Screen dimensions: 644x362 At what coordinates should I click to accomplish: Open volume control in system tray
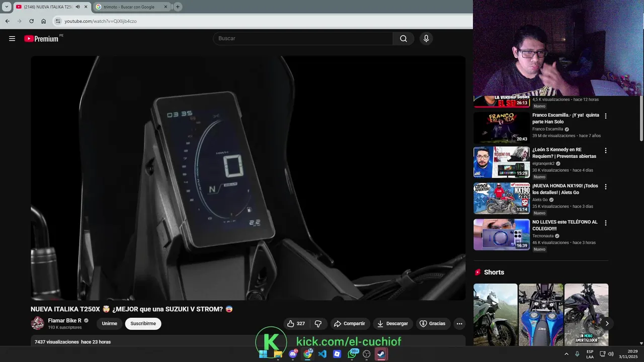[611, 354]
